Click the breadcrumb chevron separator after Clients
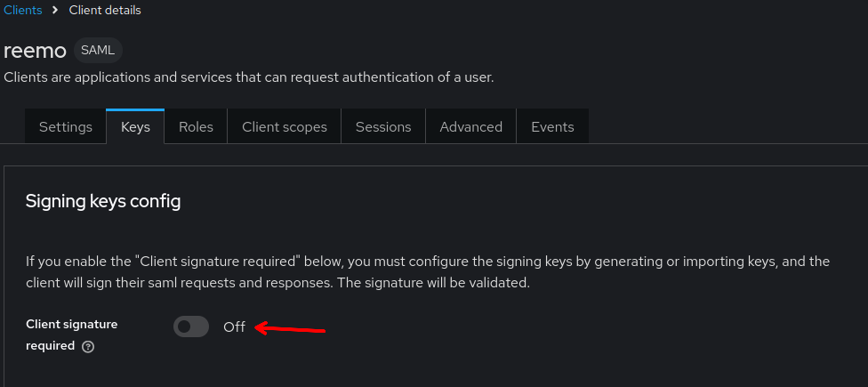The height and width of the screenshot is (387, 868). coord(55,11)
